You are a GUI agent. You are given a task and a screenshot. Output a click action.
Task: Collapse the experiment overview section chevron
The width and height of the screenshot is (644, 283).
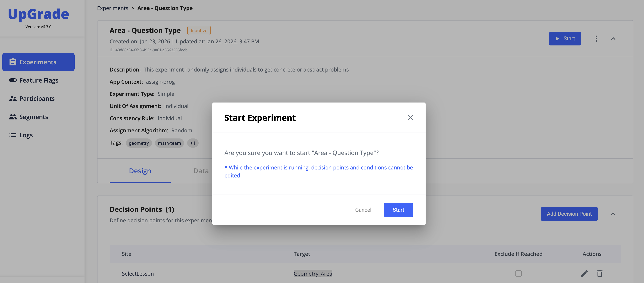point(613,38)
